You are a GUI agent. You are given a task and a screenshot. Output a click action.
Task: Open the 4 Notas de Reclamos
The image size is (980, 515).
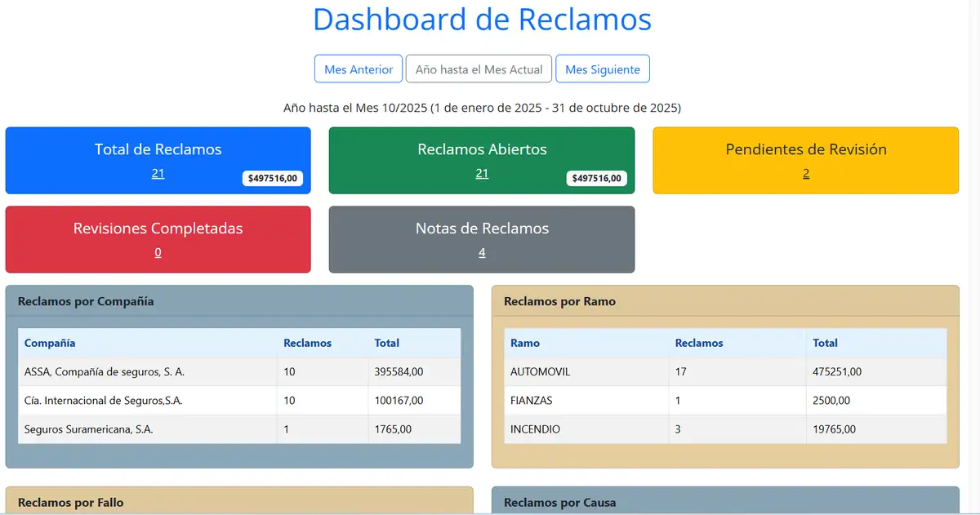pyautogui.click(x=481, y=252)
